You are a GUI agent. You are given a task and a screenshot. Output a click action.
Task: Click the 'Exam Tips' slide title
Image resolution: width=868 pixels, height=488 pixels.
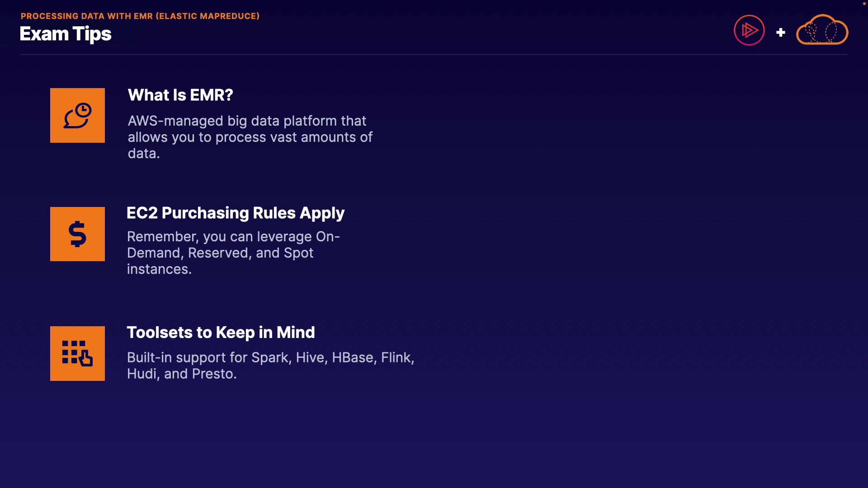pyautogui.click(x=66, y=34)
